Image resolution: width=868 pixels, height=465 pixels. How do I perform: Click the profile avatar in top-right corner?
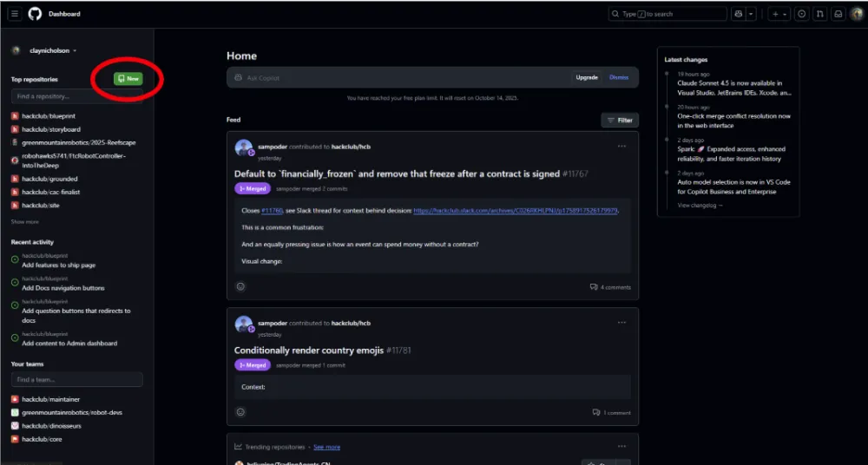(x=857, y=14)
